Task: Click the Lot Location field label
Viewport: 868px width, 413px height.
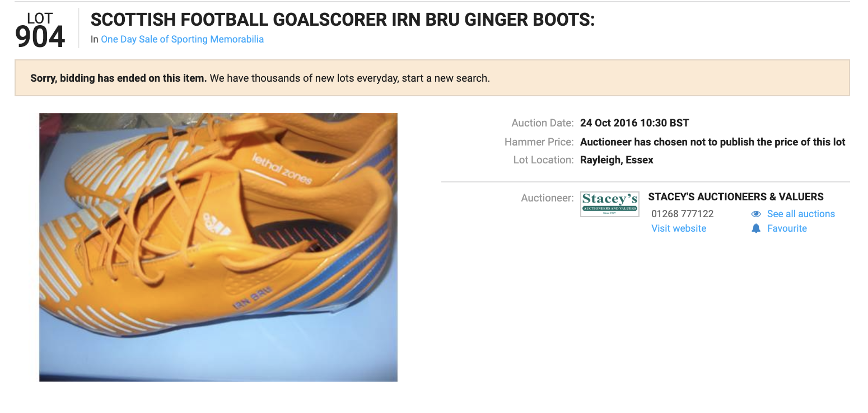Action: click(x=543, y=160)
